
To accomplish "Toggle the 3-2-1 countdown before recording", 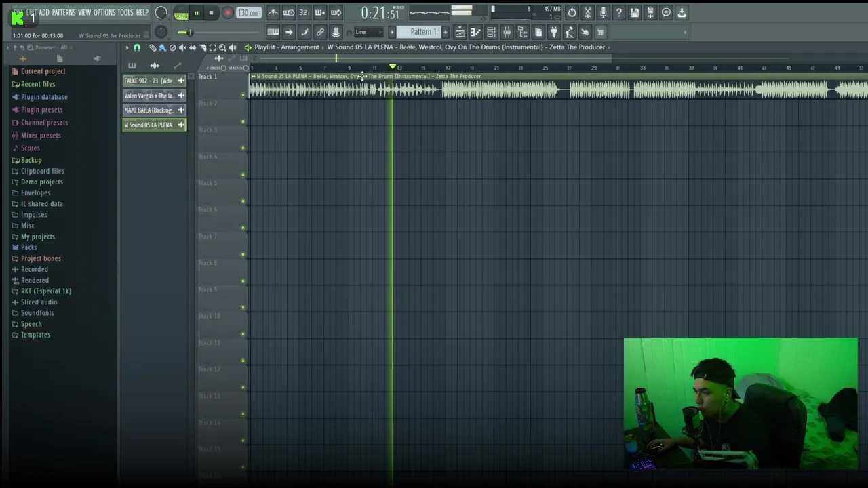I will tap(304, 12).
